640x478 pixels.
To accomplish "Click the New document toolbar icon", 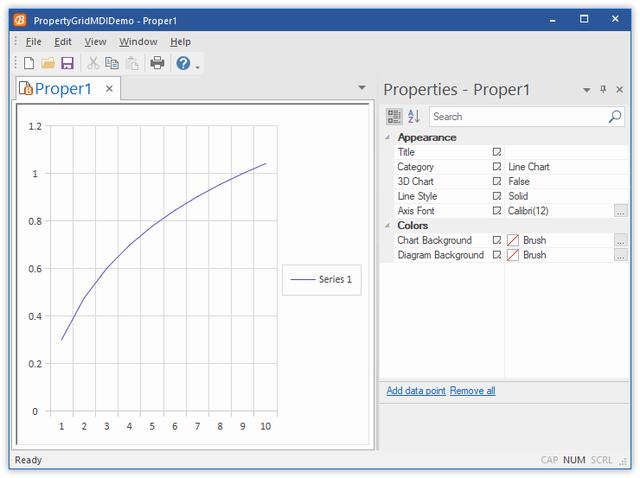I will pos(29,63).
